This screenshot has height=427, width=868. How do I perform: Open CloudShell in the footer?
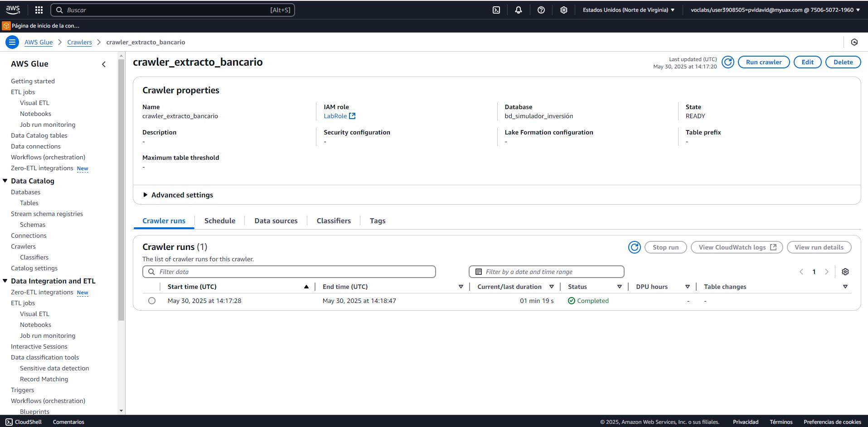coord(24,422)
